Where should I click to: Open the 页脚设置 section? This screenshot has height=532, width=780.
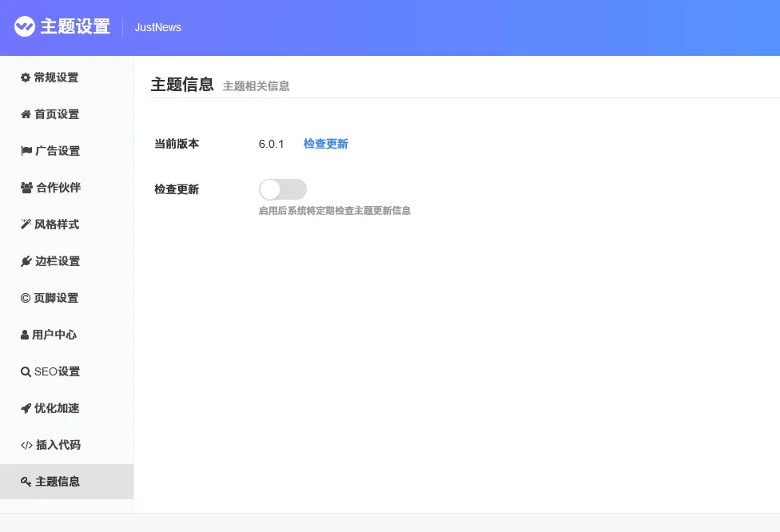pos(55,298)
